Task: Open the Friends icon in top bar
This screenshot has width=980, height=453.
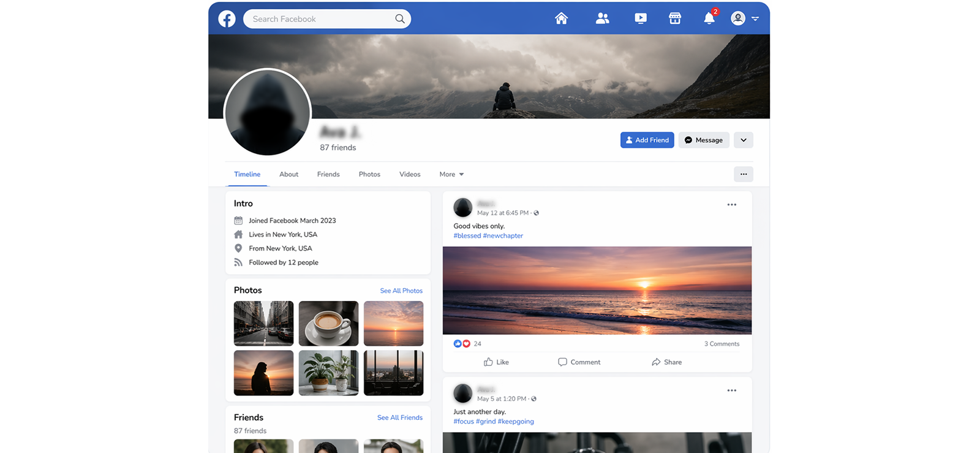Action: [x=602, y=18]
